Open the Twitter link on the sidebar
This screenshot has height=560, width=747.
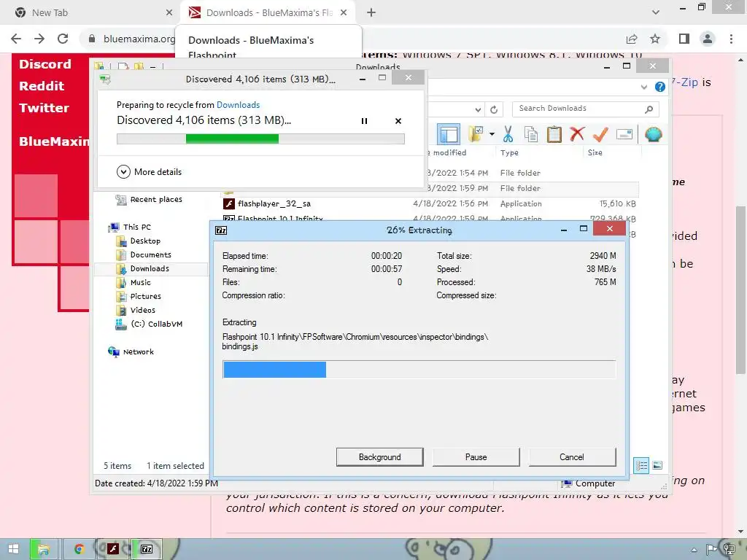point(44,108)
